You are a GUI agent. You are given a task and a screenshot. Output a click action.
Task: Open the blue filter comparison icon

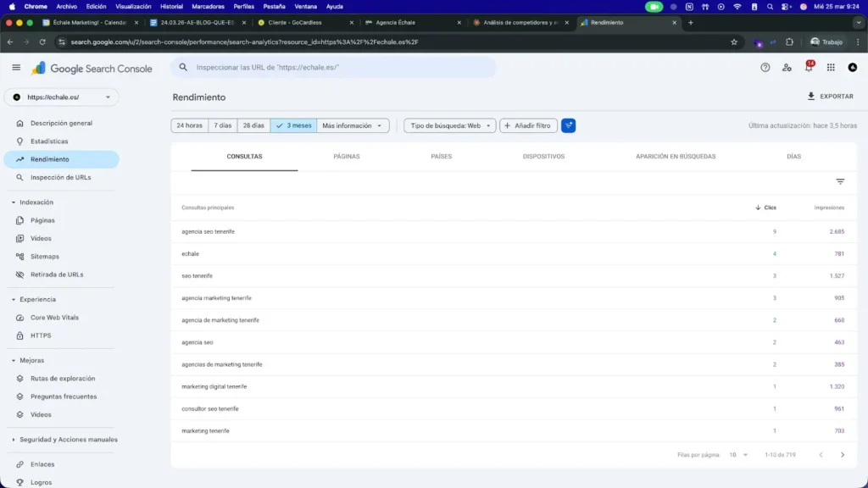(x=568, y=125)
